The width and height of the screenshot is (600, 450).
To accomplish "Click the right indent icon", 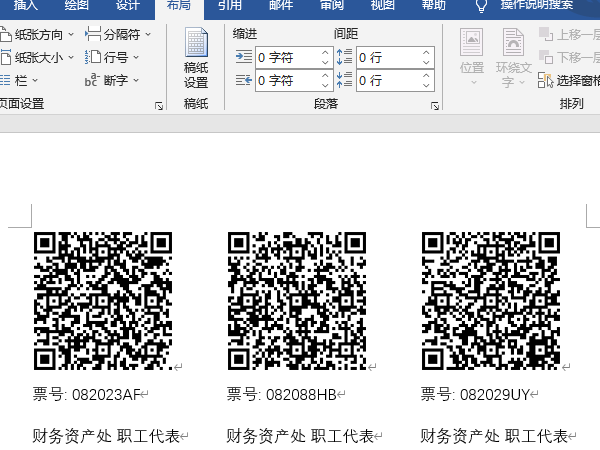I will coord(244,80).
